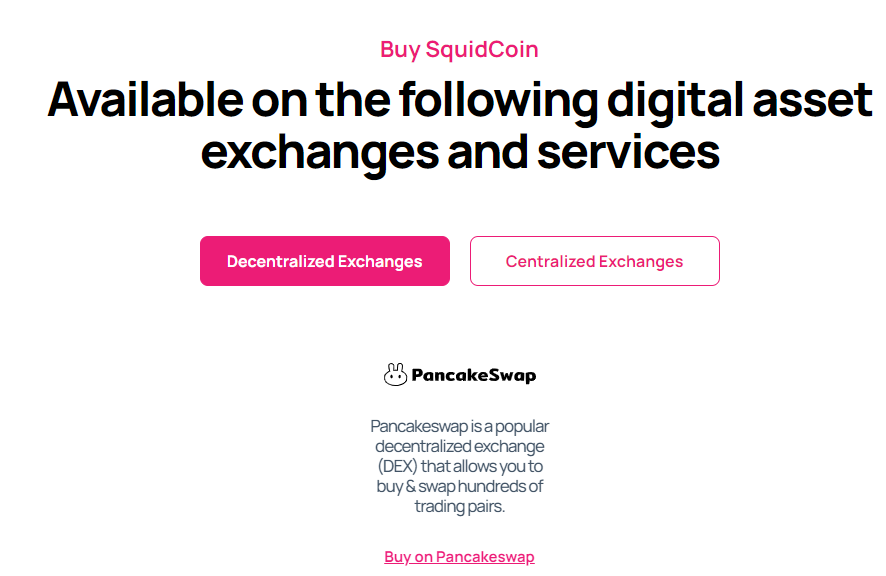886x576 pixels.
Task: Click the pink Buy SquidCoin label
Action: pos(459,50)
